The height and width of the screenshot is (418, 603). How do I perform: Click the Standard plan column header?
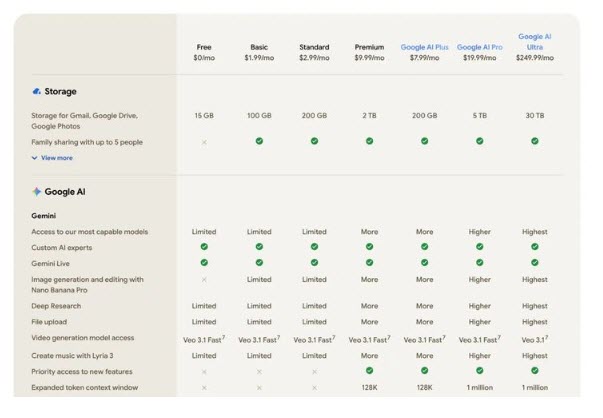pos(314,47)
